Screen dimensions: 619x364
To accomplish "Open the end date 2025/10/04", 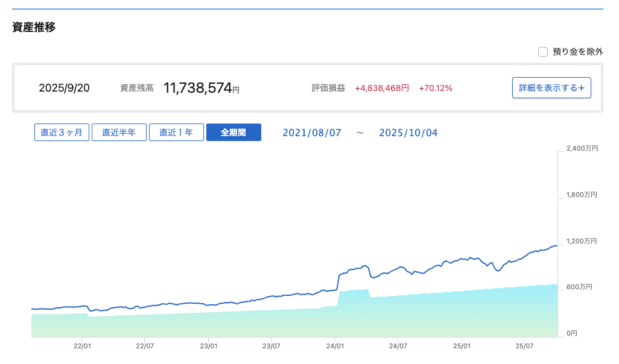I will [408, 133].
